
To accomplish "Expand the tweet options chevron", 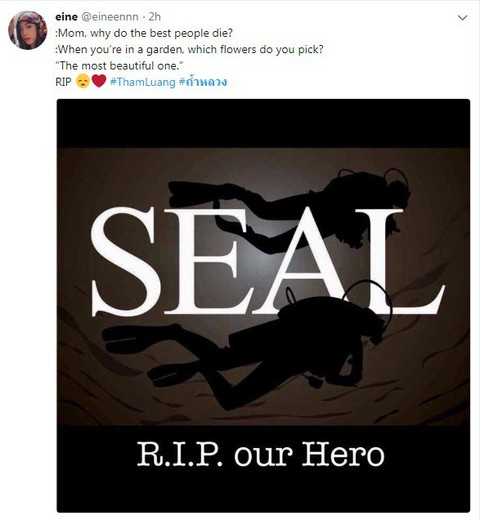I will [463, 18].
